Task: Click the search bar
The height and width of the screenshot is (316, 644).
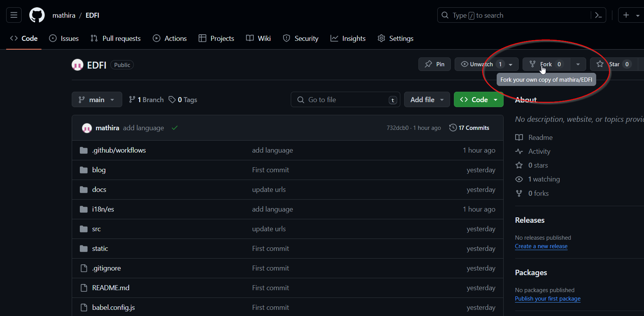Action: 521,15
